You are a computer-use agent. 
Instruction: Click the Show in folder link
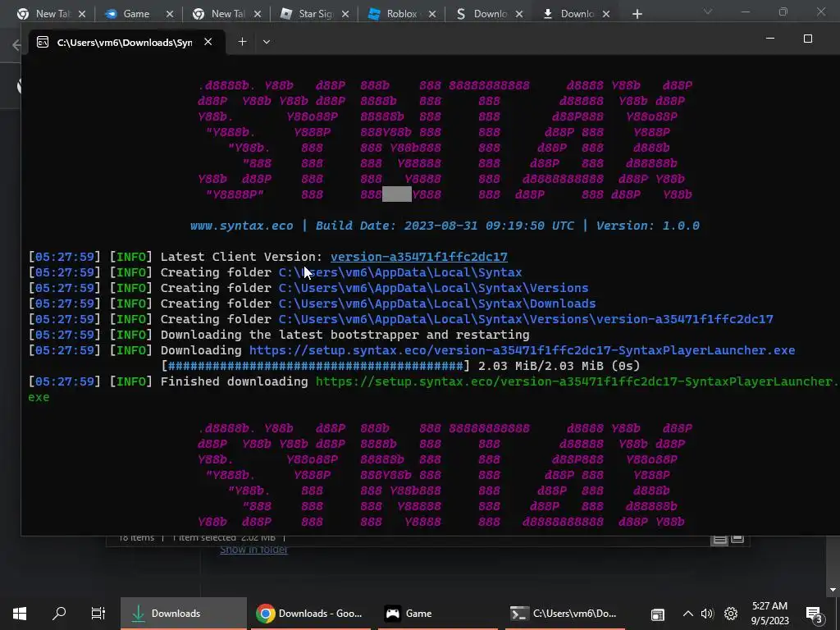tap(254, 550)
